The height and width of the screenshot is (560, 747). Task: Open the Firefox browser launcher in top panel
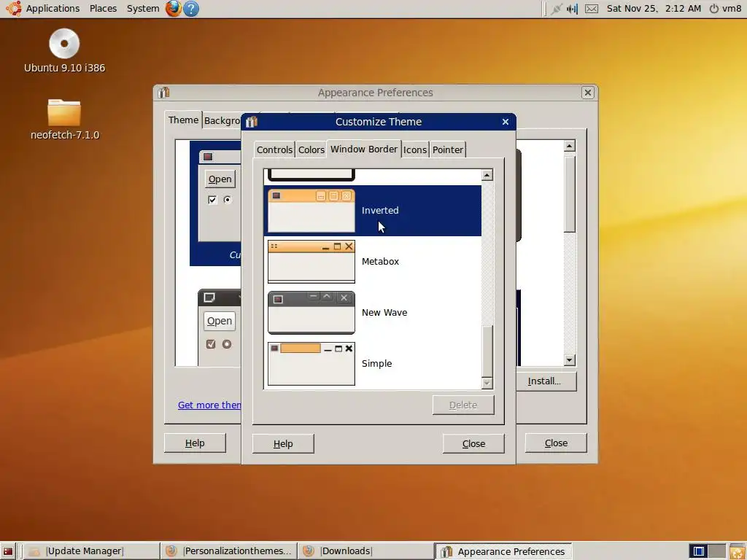[174, 9]
